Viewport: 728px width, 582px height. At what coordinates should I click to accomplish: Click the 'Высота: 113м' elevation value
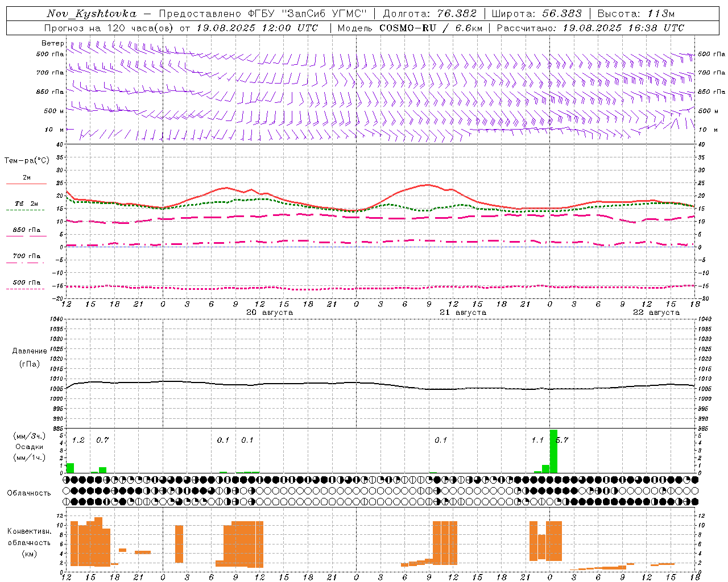(636, 14)
